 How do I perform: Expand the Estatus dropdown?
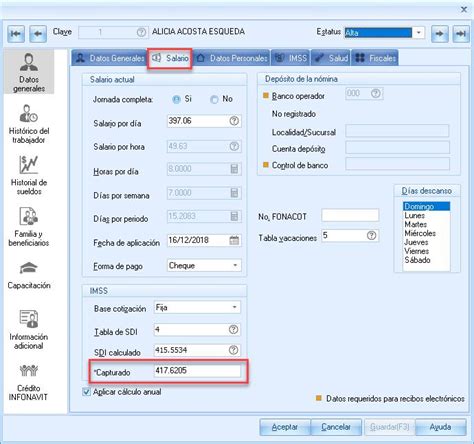point(418,33)
